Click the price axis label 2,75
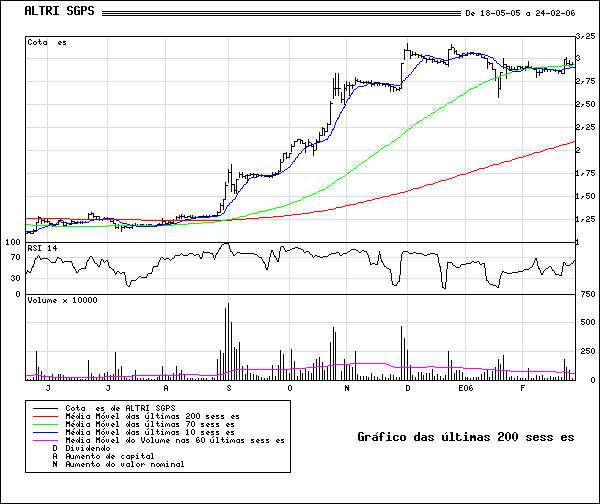The width and height of the screenshot is (600, 504). click(x=585, y=81)
